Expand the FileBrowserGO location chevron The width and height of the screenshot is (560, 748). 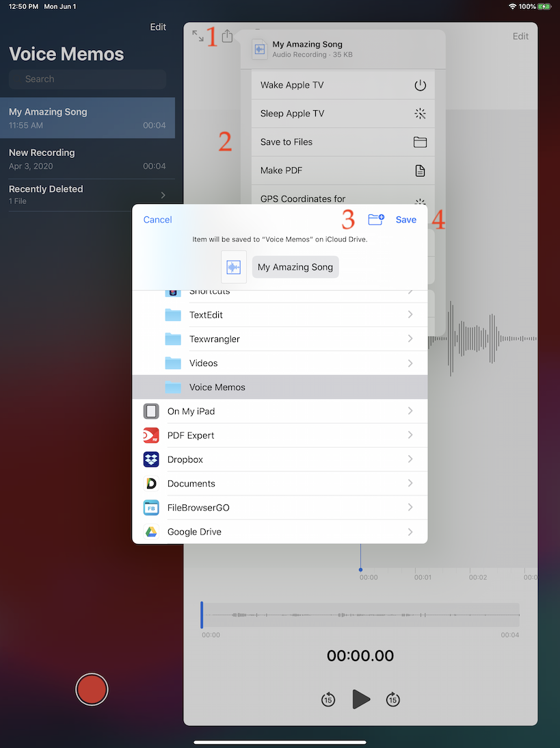click(x=410, y=507)
